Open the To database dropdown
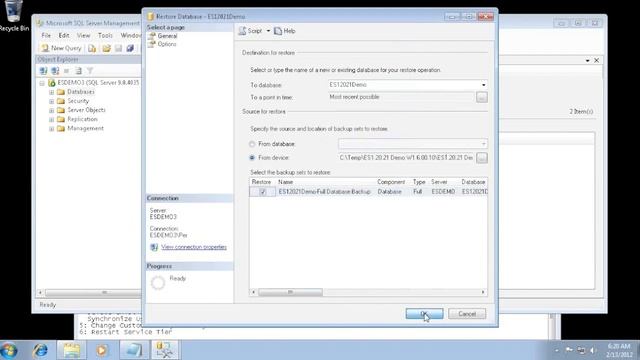 coord(484,85)
